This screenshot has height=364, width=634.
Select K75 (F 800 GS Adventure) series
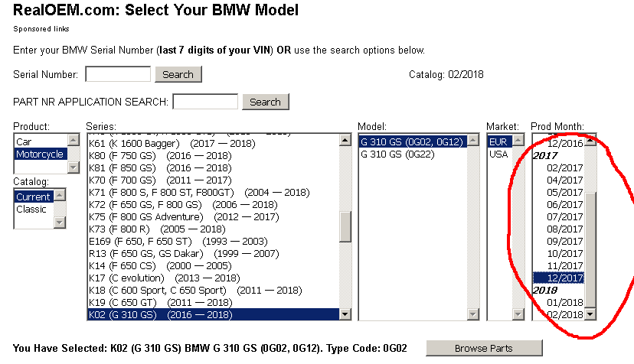point(214,217)
